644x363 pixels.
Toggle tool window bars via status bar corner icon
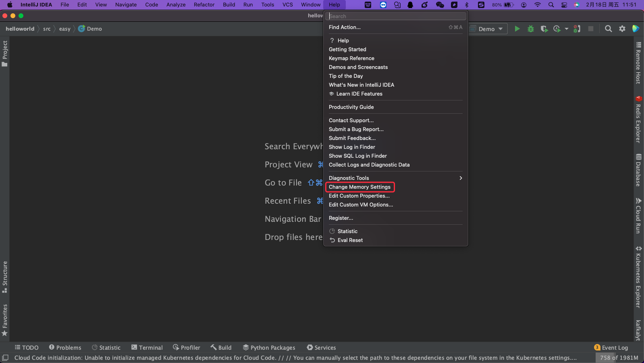(5, 358)
